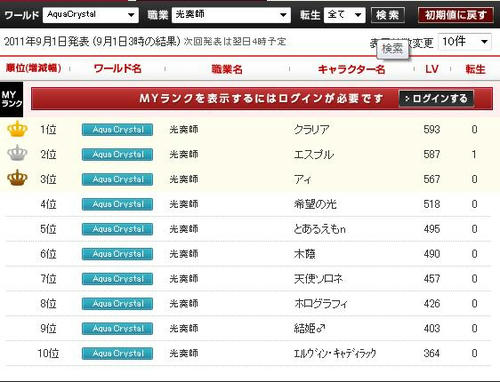The image size is (500, 382).
Task: Click 光奏師 job in 9位 row
Action: 184,328
